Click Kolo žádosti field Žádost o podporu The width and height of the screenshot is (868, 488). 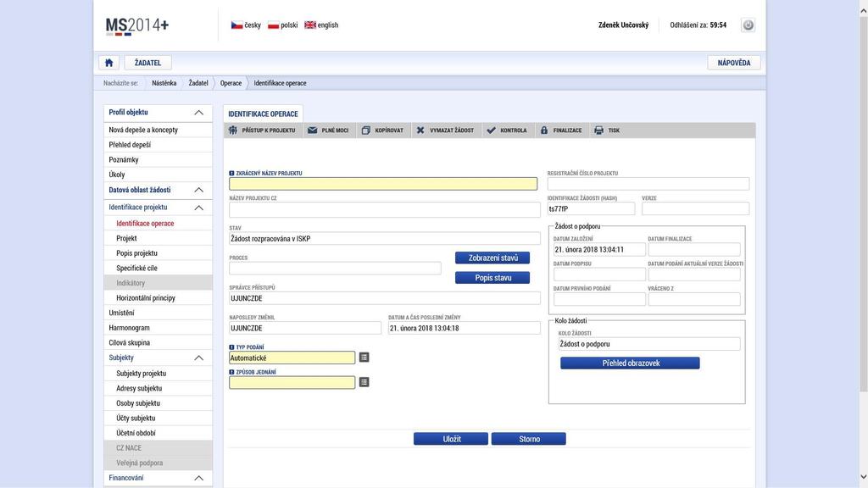(x=648, y=344)
